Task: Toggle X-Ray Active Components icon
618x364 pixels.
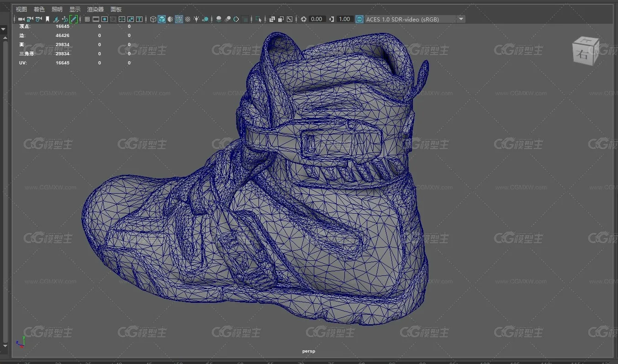Action: [280, 19]
